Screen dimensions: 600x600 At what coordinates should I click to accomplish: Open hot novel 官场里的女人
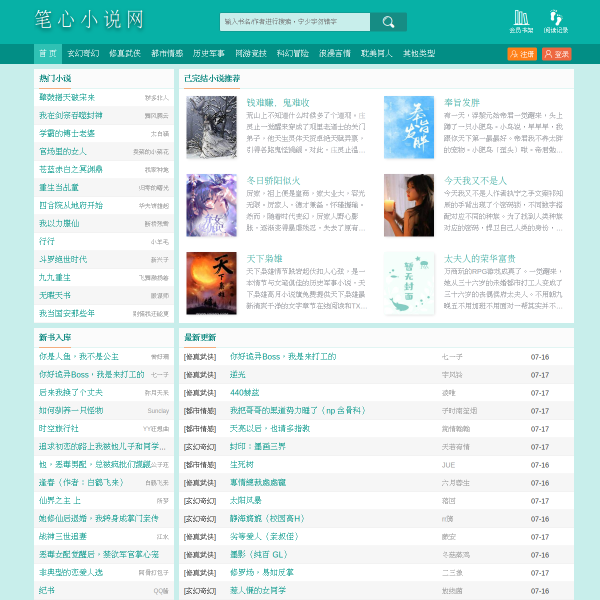pyautogui.click(x=63, y=151)
